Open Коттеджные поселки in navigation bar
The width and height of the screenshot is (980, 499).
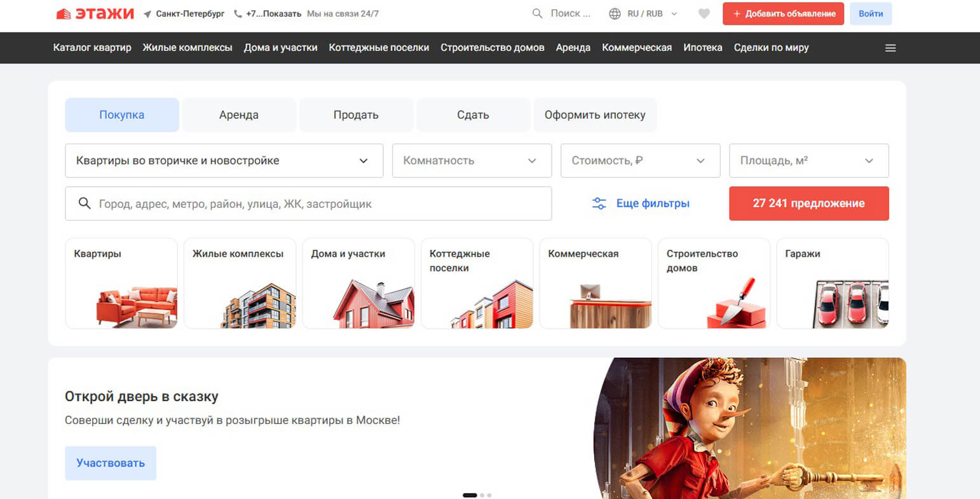tap(379, 48)
